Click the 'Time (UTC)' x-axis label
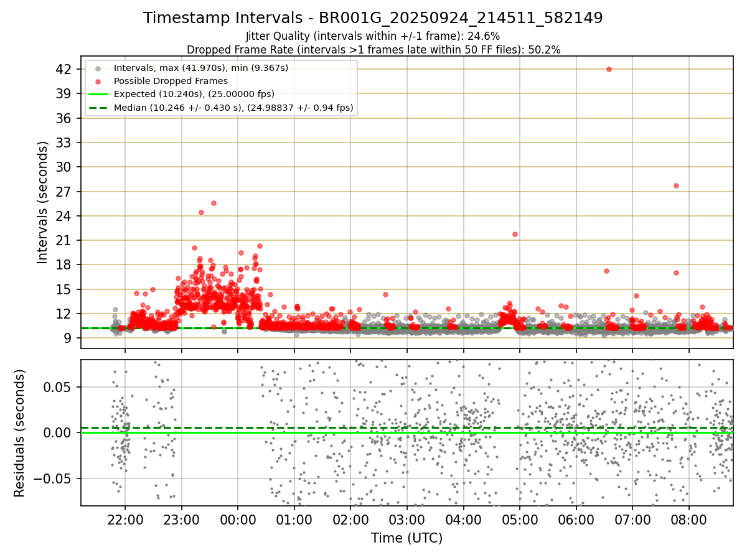This screenshot has width=747, height=560. coord(406,538)
